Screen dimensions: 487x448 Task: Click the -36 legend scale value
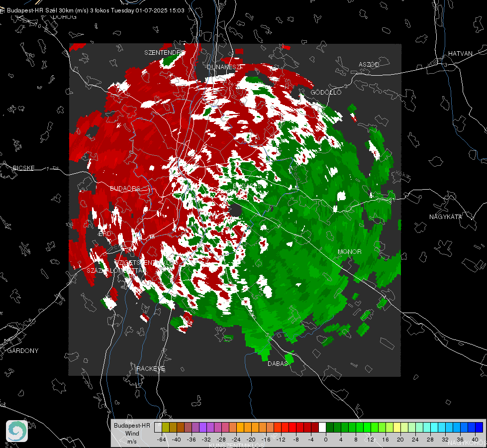[x=192, y=440]
